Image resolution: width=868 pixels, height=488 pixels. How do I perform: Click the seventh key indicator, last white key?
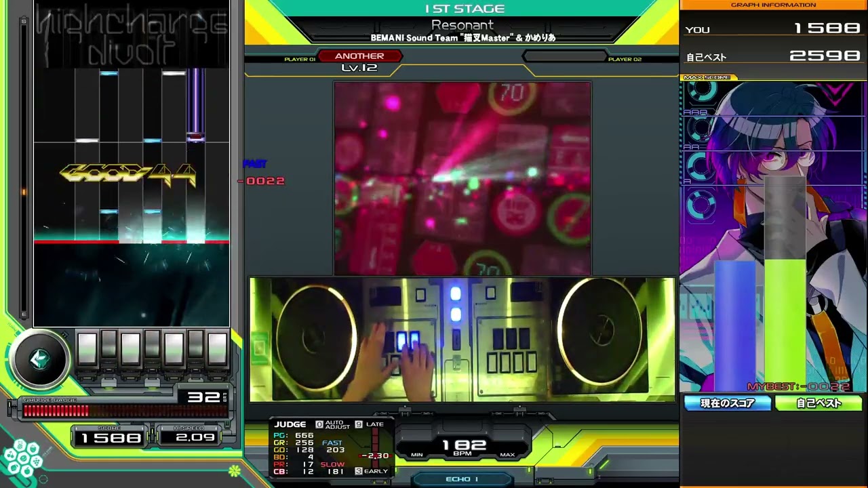pyautogui.click(x=217, y=349)
